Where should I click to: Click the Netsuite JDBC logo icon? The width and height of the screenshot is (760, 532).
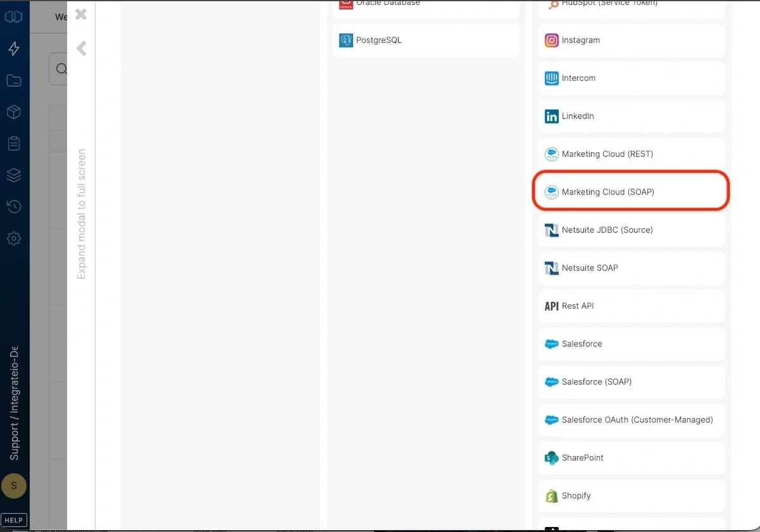(552, 231)
